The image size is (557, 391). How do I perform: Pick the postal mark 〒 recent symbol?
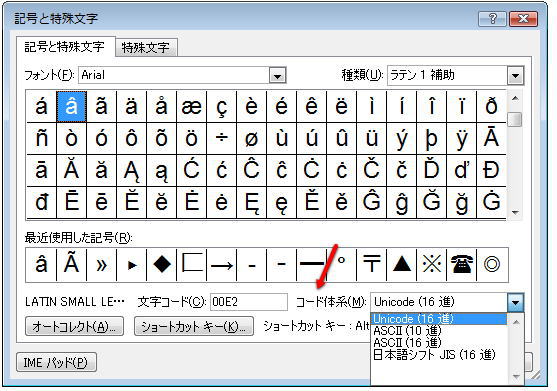click(372, 265)
